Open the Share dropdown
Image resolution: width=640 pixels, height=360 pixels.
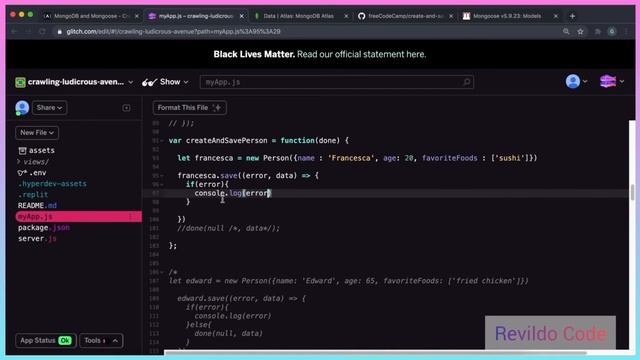pos(49,108)
